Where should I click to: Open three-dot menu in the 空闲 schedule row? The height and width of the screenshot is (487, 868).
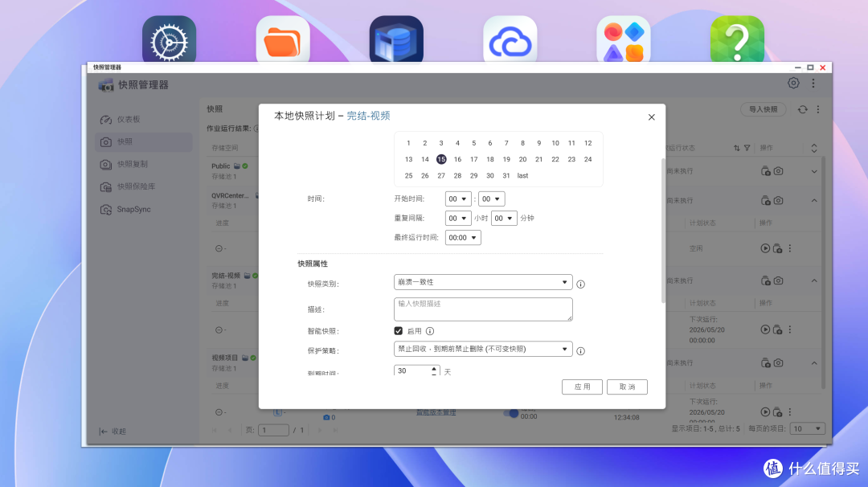pyautogui.click(x=790, y=248)
